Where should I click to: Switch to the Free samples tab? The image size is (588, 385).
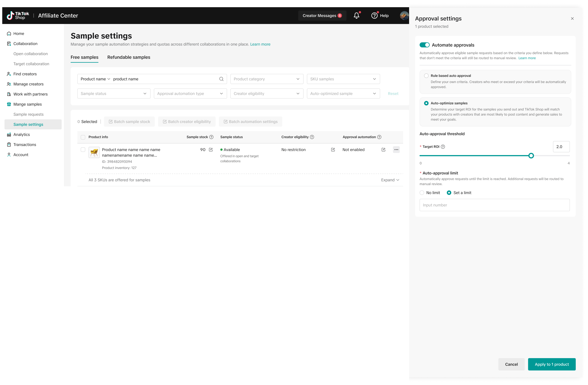[x=84, y=57]
